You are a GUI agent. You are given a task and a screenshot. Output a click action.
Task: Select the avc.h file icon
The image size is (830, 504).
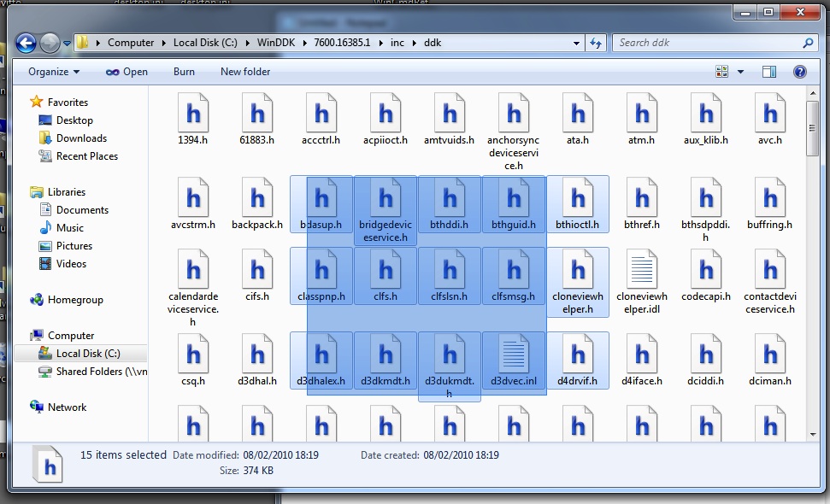point(770,113)
